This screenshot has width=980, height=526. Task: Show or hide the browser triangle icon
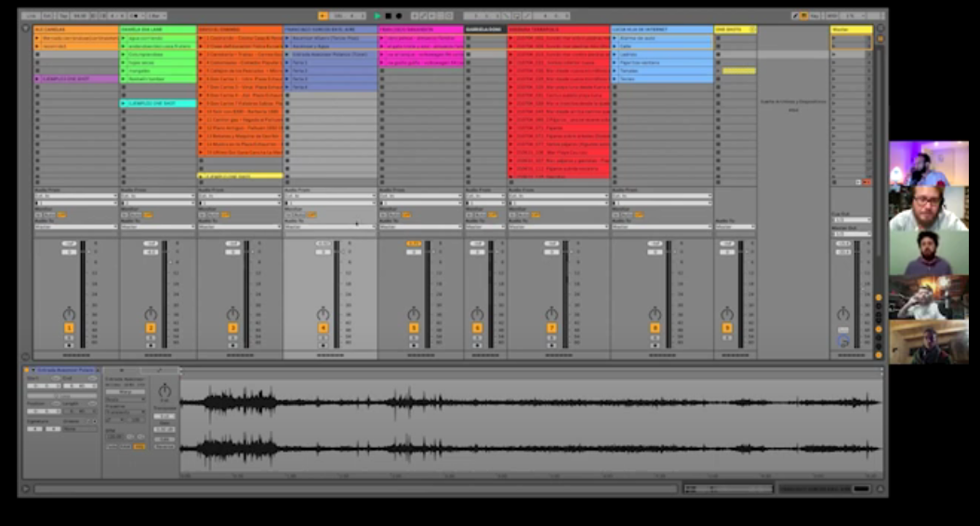tap(26, 28)
